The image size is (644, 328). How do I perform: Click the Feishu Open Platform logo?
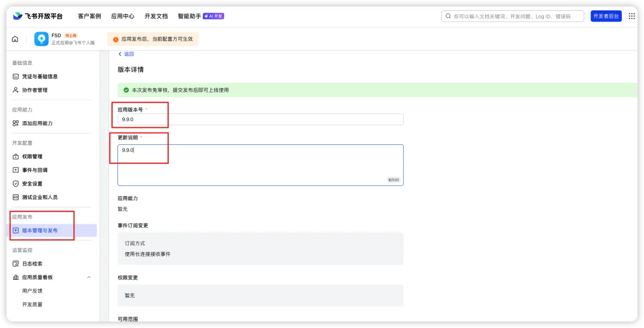pyautogui.click(x=38, y=16)
